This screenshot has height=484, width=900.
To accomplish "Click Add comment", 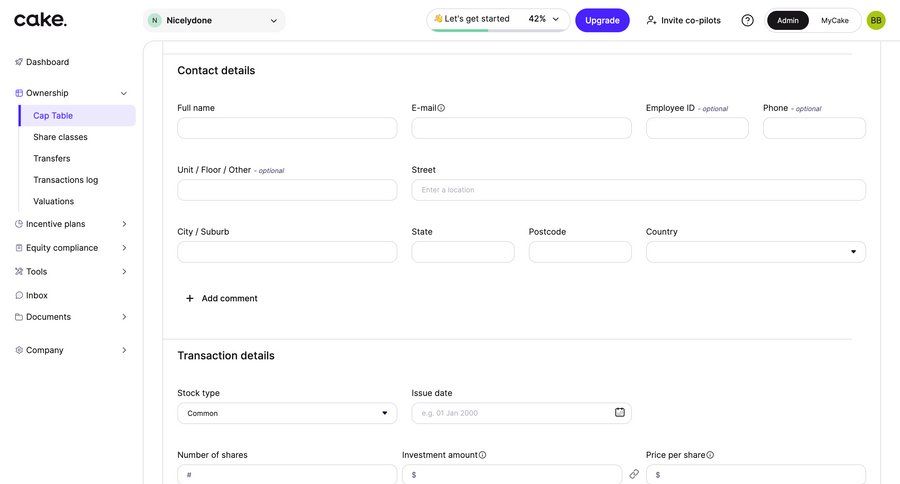I will tap(221, 298).
